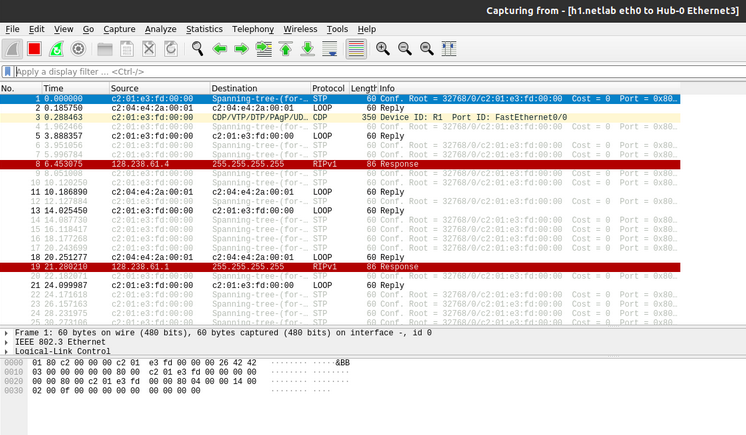Click the close capture file icon
This screenshot has width=746, height=435.
tap(149, 49)
